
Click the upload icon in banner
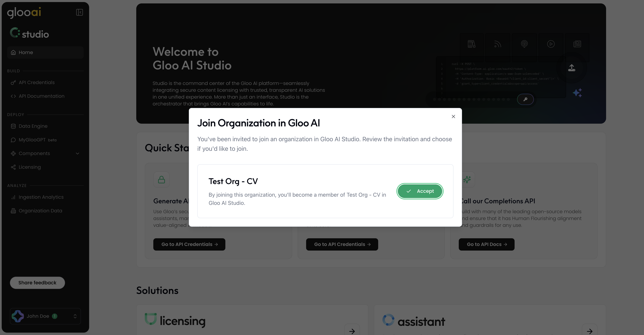[572, 68]
